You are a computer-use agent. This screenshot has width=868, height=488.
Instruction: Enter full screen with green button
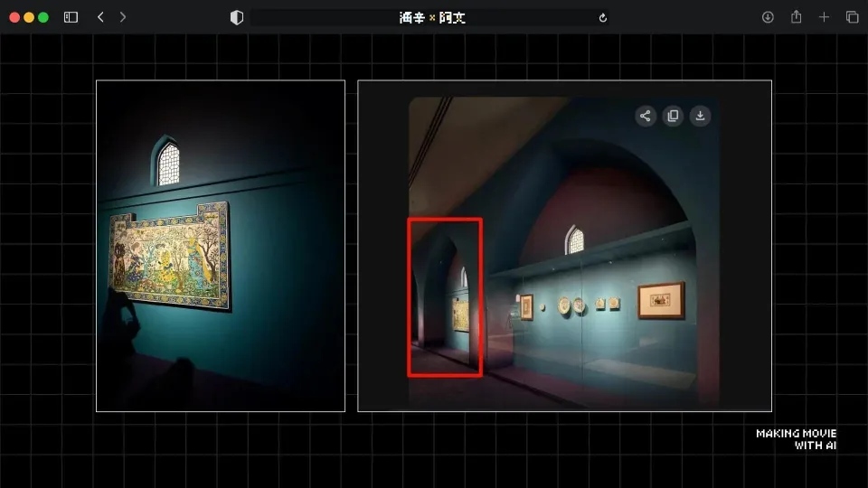coord(43,17)
